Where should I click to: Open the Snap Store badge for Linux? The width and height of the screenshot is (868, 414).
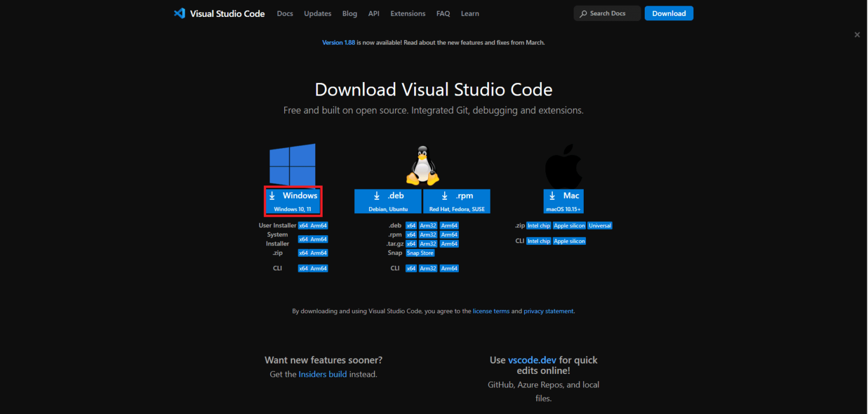pyautogui.click(x=420, y=253)
